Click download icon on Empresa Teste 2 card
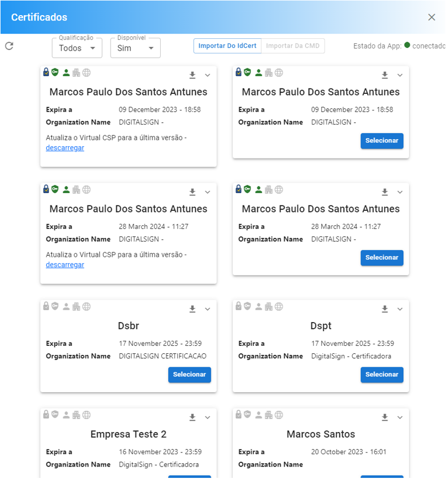This screenshot has width=448, height=486. point(192,417)
